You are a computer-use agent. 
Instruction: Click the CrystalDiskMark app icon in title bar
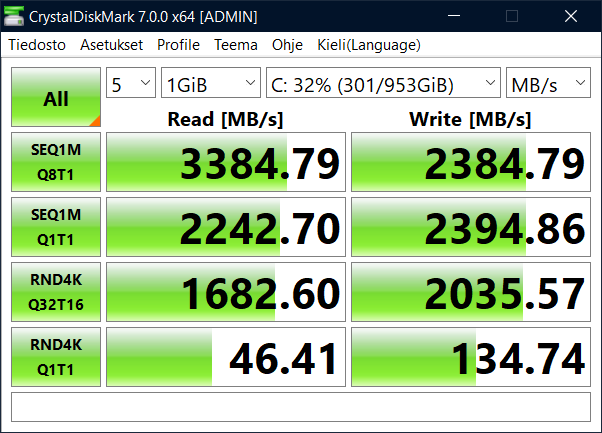(x=15, y=17)
